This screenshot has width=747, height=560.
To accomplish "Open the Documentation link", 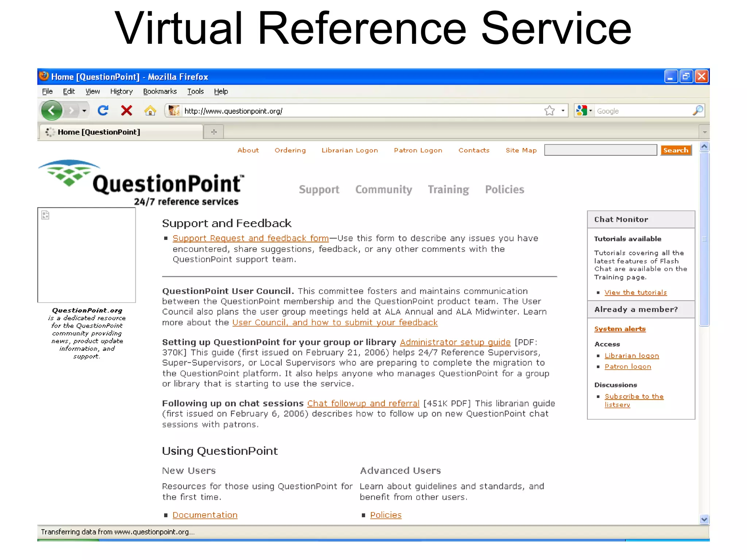I will [205, 515].
